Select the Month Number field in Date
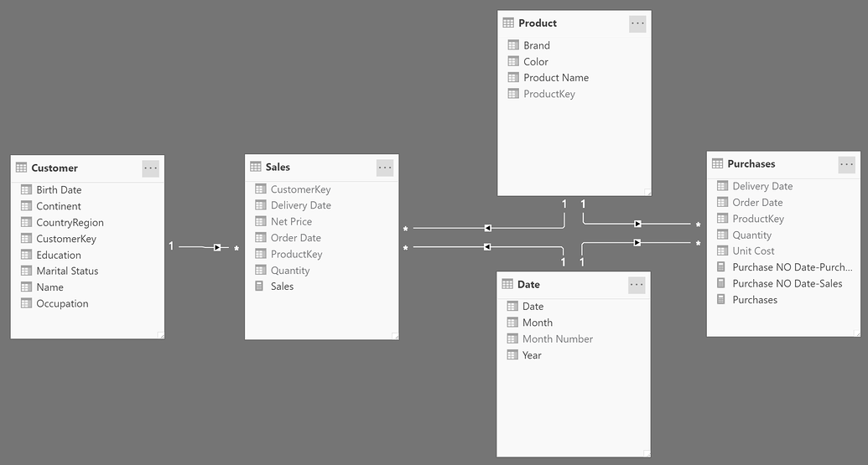 coord(557,339)
